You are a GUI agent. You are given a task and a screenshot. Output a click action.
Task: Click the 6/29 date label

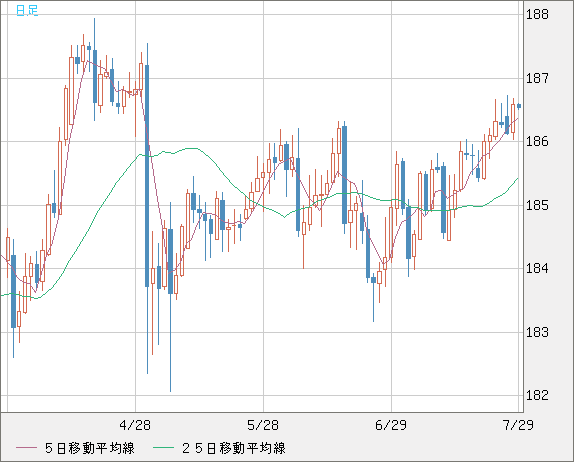point(391,425)
